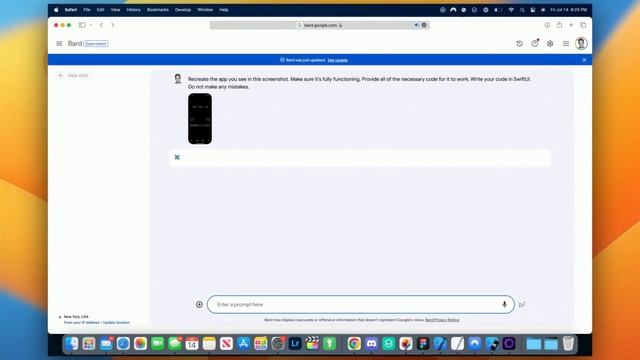
Task: Open Lightroom from the Dock
Action: click(x=295, y=344)
